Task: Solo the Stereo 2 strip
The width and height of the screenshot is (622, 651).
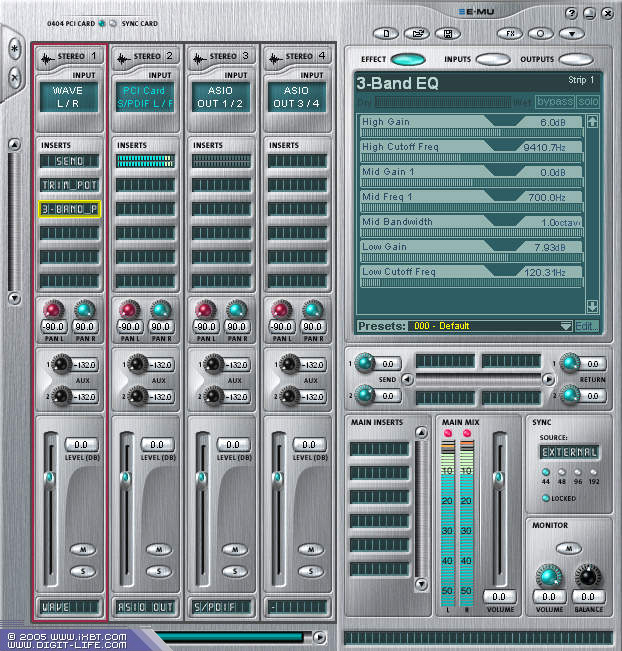Action: [x=158, y=571]
